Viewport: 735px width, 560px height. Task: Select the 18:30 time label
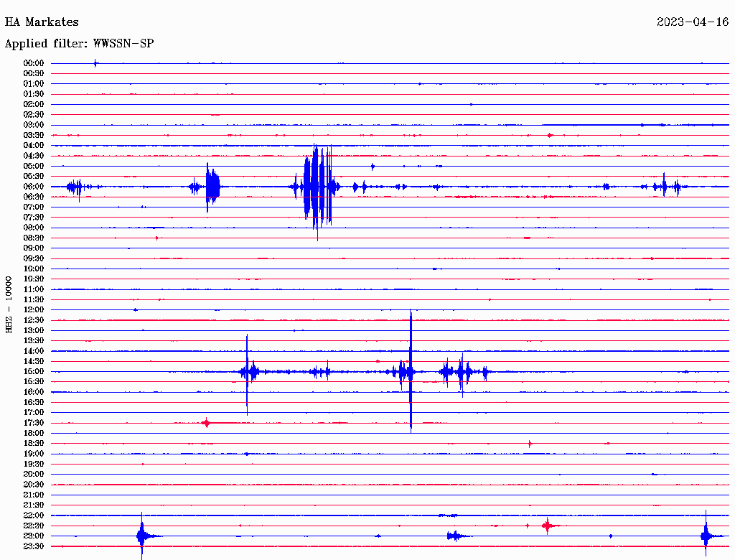[x=34, y=444]
